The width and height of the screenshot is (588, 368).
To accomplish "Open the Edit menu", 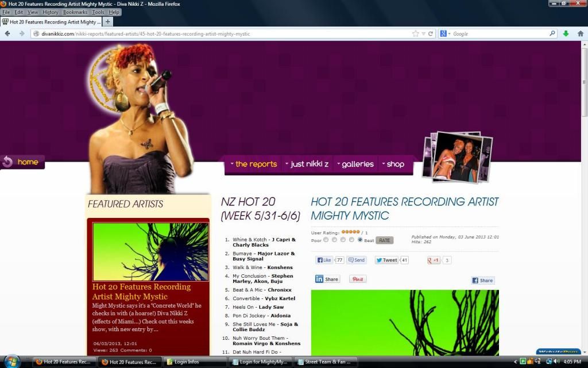I will coord(19,12).
